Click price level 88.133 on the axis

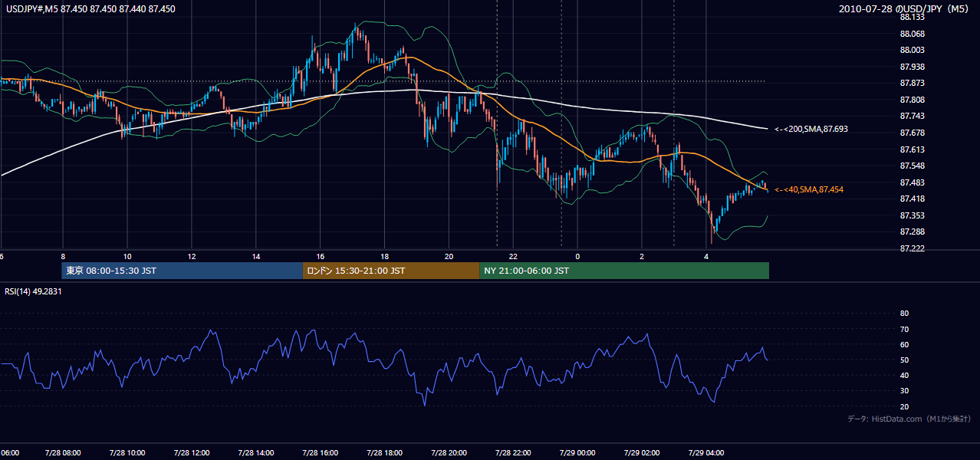[912, 17]
